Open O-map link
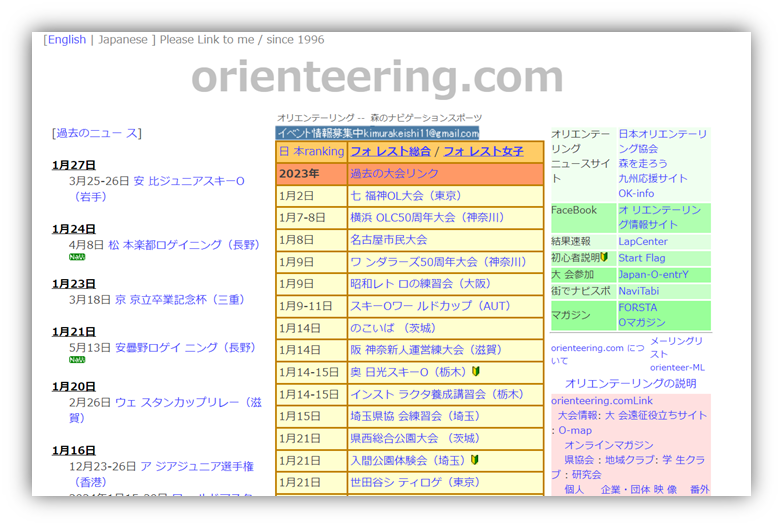Viewport: 783px width, 528px height. point(575,431)
